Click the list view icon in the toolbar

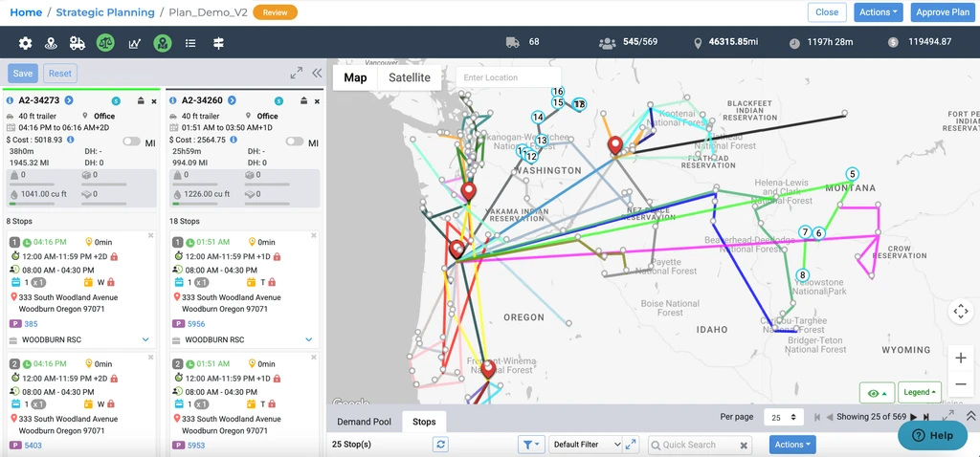[x=190, y=43]
